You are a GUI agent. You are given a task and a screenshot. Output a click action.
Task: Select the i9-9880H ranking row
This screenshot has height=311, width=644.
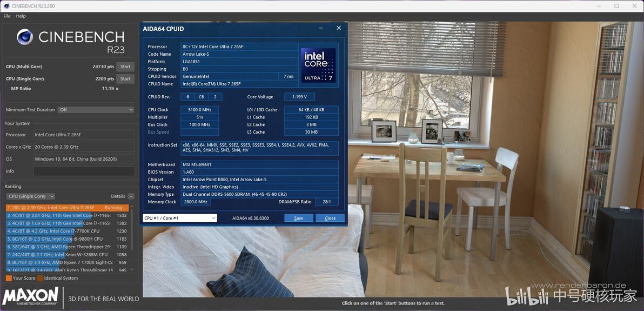68,239
